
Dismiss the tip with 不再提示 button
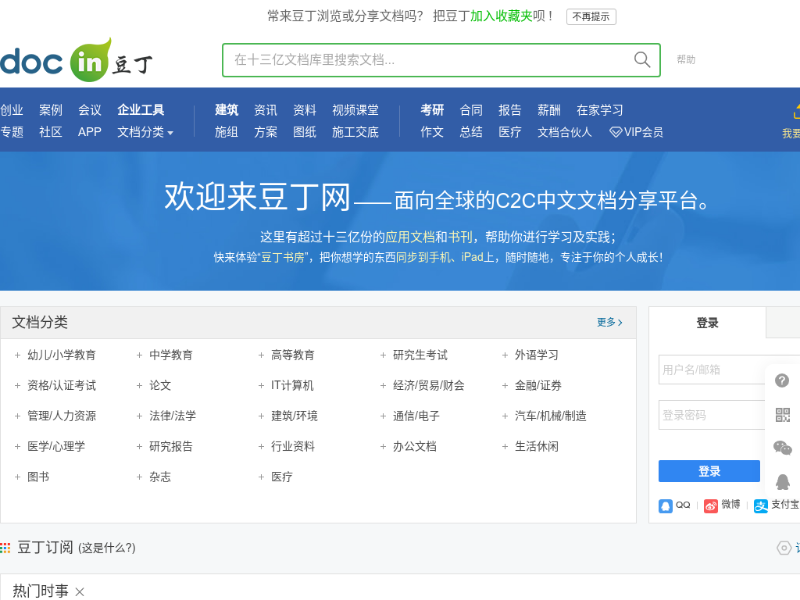point(591,17)
